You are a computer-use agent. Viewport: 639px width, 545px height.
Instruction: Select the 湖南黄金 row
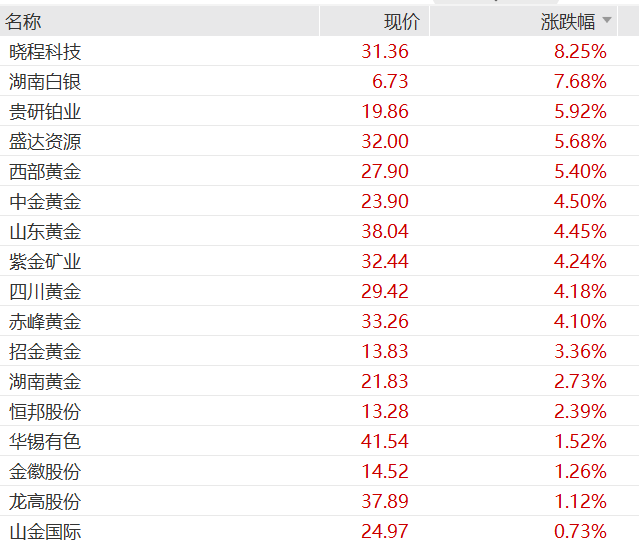coord(45,381)
